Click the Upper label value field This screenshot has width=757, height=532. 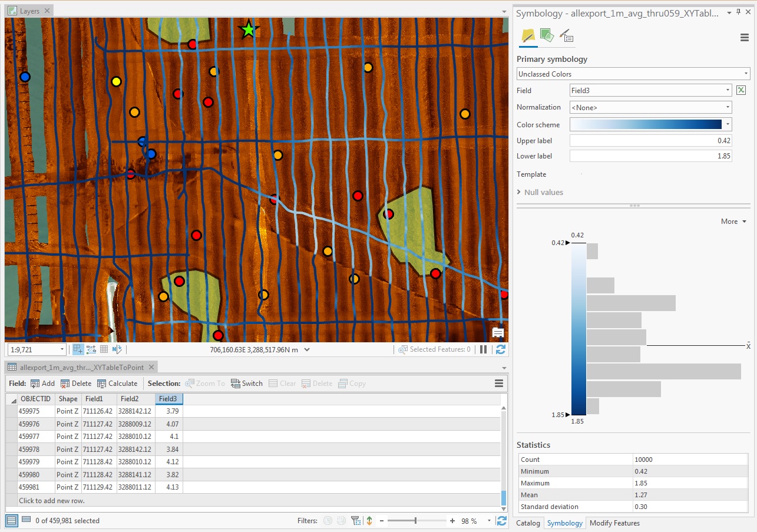click(x=650, y=140)
